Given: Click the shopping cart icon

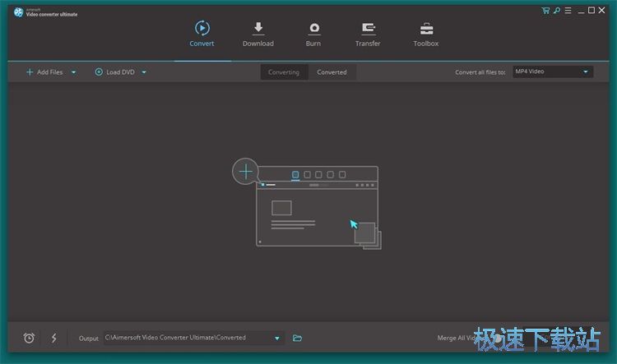Looking at the screenshot, I should click(x=545, y=10).
